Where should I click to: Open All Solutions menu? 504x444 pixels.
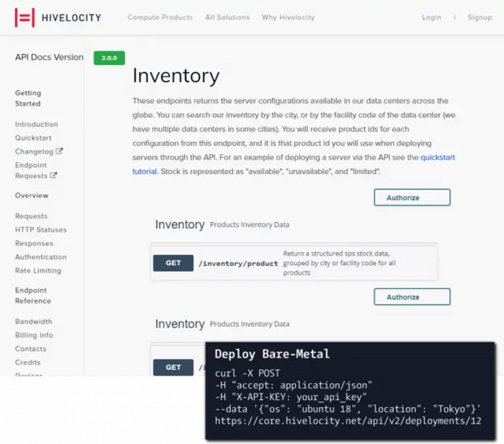click(228, 17)
